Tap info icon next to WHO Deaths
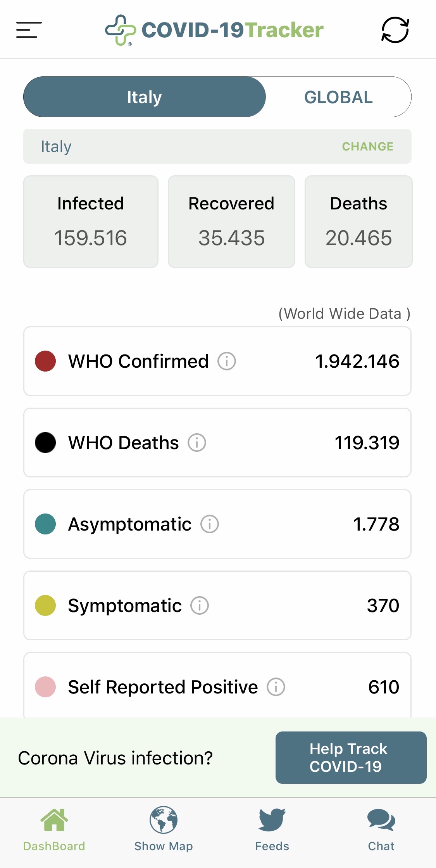 point(197,443)
